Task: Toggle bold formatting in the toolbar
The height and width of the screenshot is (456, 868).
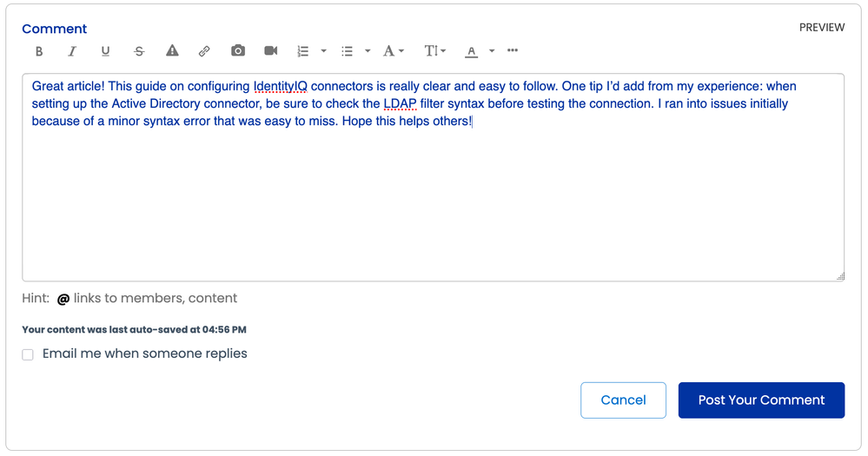Action: tap(39, 51)
